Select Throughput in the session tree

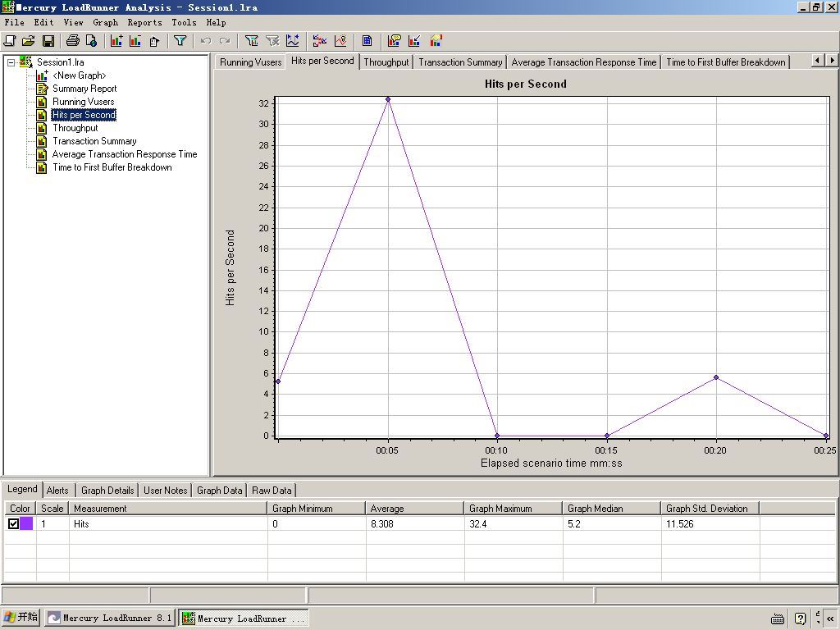click(x=75, y=128)
